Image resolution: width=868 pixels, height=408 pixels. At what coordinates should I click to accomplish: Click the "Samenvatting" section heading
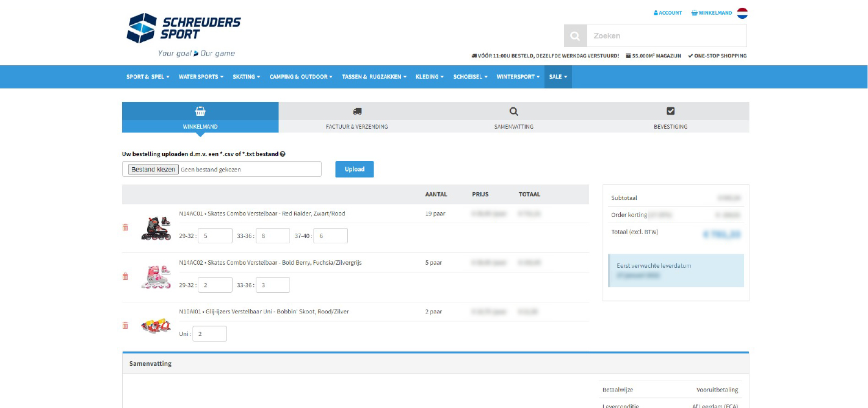150,363
